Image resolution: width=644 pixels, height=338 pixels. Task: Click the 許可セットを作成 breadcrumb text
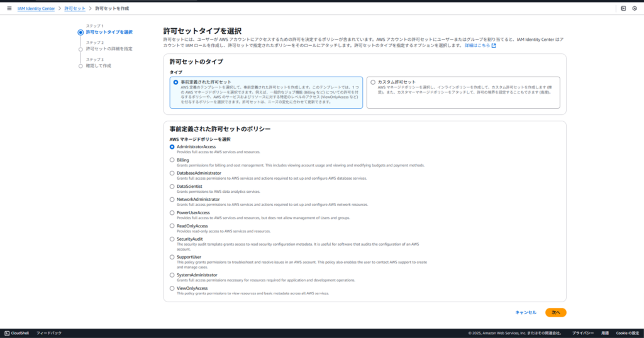click(x=112, y=8)
